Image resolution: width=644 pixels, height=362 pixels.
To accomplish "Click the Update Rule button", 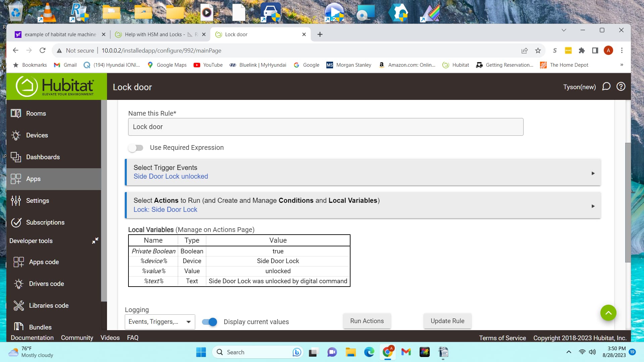I will [x=447, y=321].
